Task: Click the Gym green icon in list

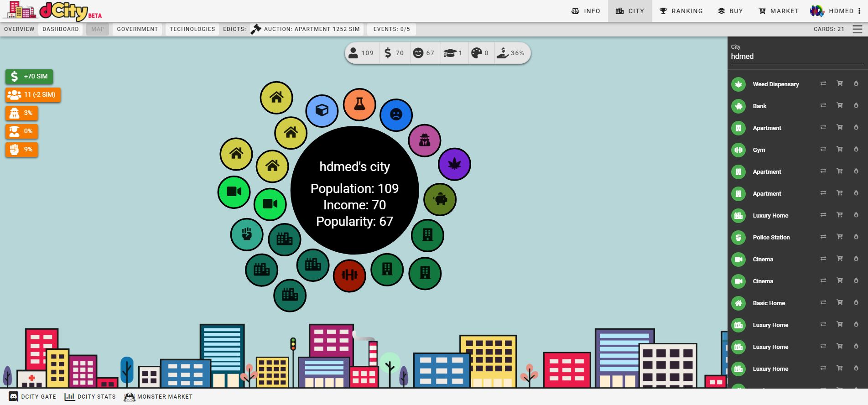Action: coord(738,150)
